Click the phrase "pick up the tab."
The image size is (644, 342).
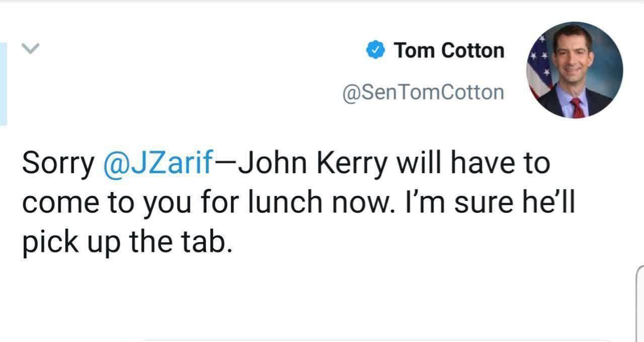pyautogui.click(x=128, y=242)
